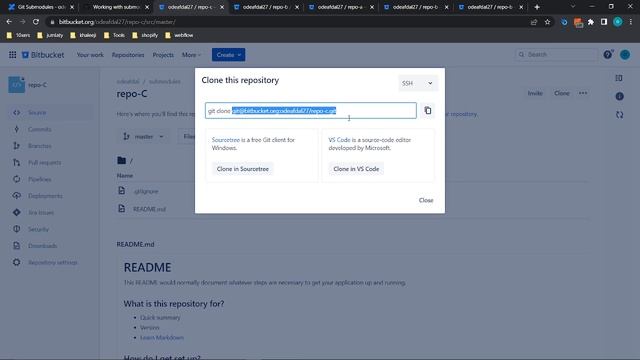Go to Bitbucket home logo
Image resolution: width=640 pixels, height=360 pixels.
pyautogui.click(x=43, y=55)
